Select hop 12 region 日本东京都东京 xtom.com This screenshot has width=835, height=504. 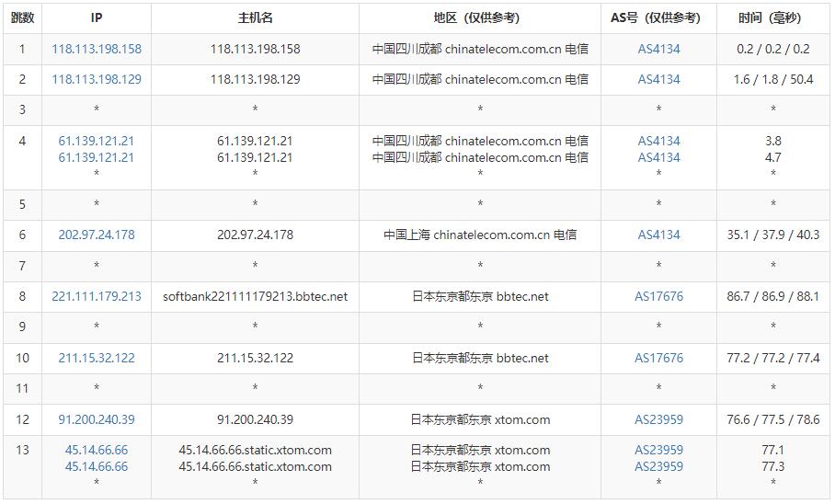click(x=480, y=419)
